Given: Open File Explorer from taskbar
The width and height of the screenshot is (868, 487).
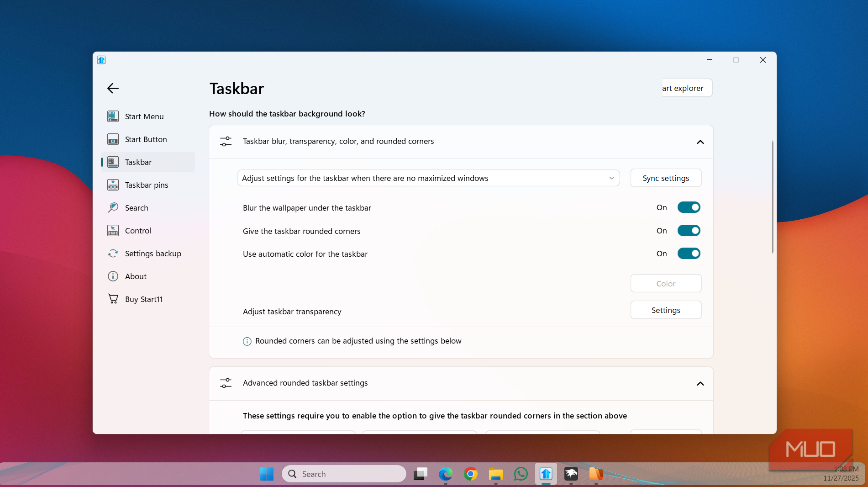Looking at the screenshot, I should (x=496, y=474).
